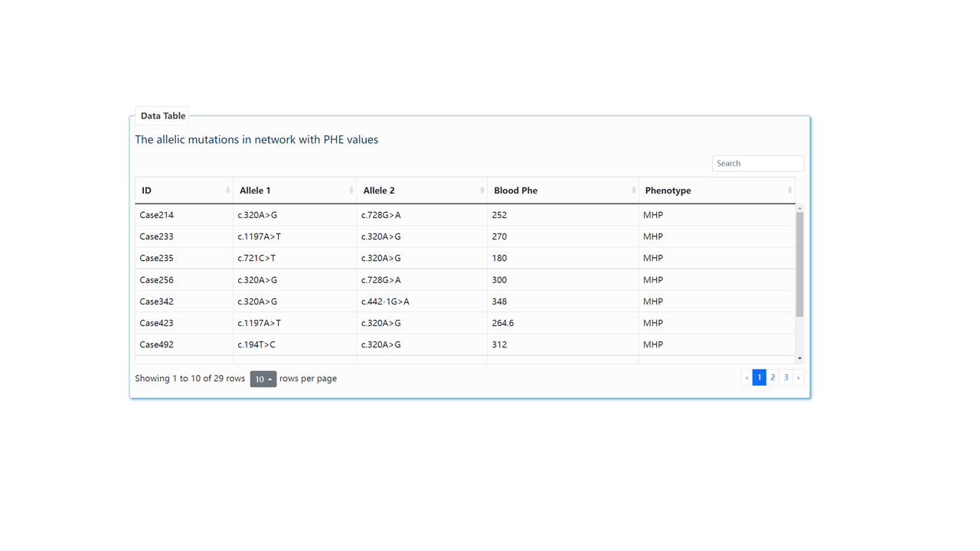Select the Case233 ID cell
The image size is (980, 551).
point(184,236)
